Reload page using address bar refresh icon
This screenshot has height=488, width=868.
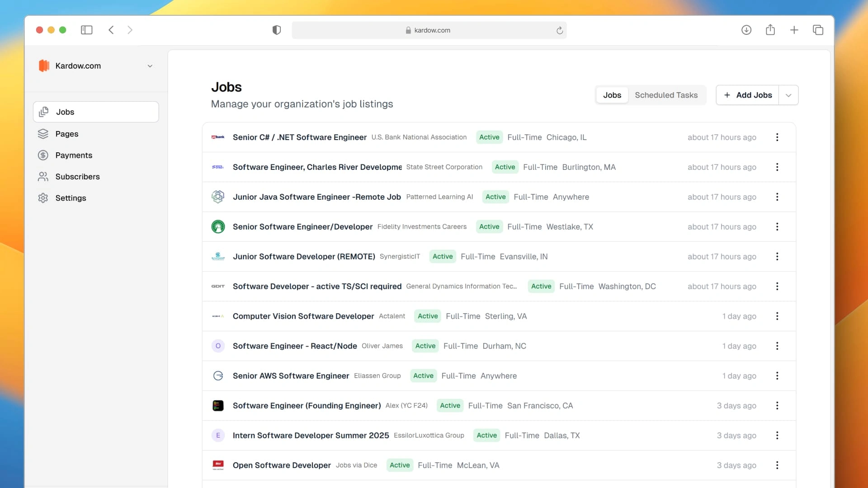[559, 30]
